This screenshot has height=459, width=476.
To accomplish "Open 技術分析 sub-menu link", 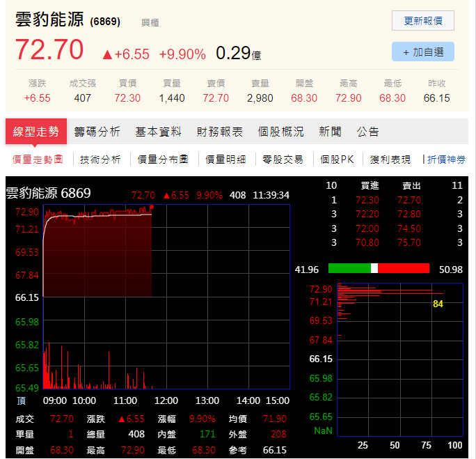I will click(x=100, y=160).
